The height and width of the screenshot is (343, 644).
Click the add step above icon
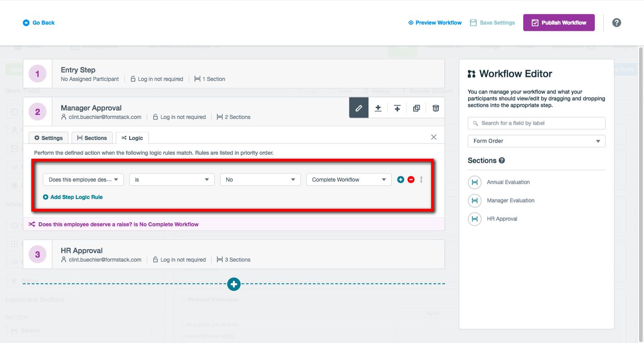(378, 107)
